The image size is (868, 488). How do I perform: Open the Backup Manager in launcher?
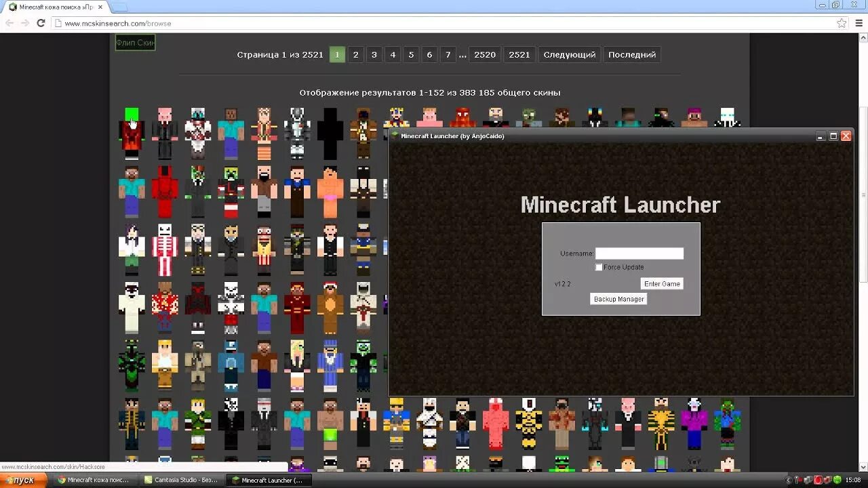[x=618, y=299]
